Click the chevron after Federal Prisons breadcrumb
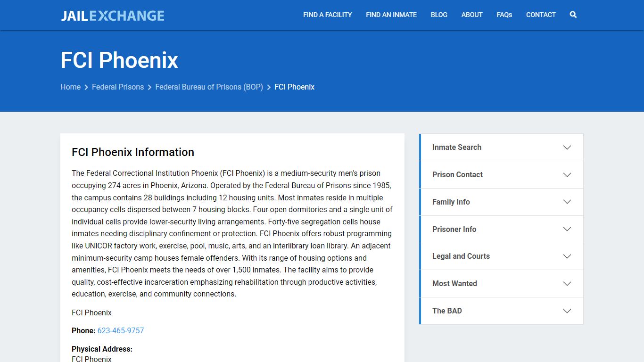This screenshot has width=644, height=362. pyautogui.click(x=149, y=87)
